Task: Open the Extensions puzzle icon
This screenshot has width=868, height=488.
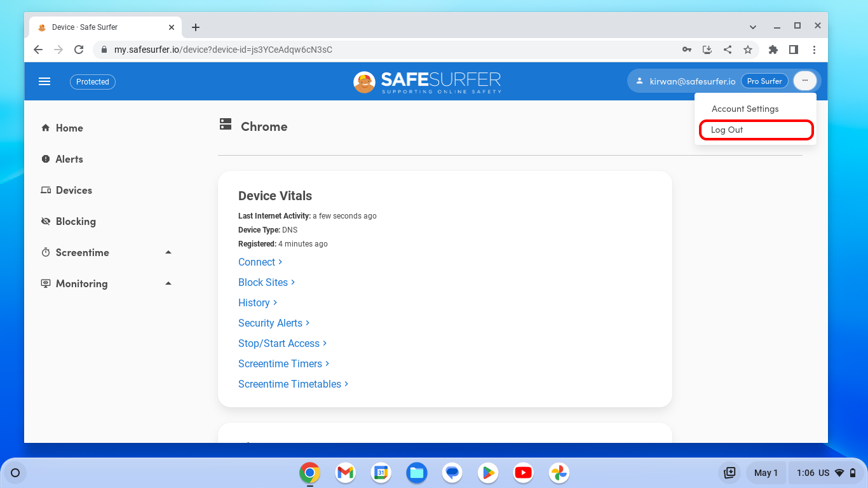Action: (x=773, y=50)
